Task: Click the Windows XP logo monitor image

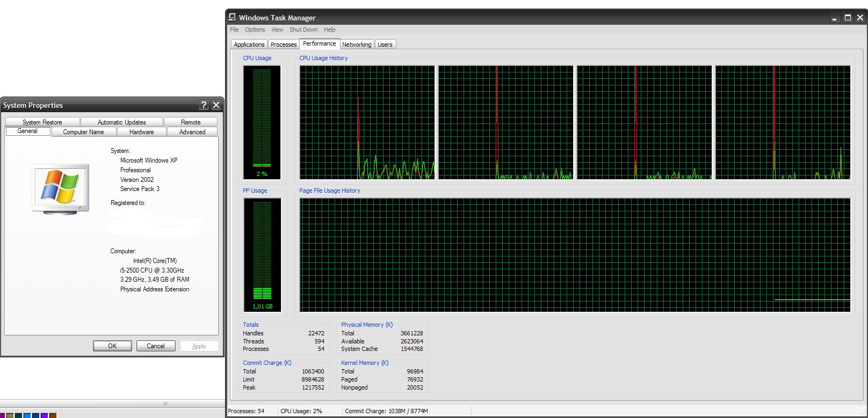Action: click(x=60, y=189)
